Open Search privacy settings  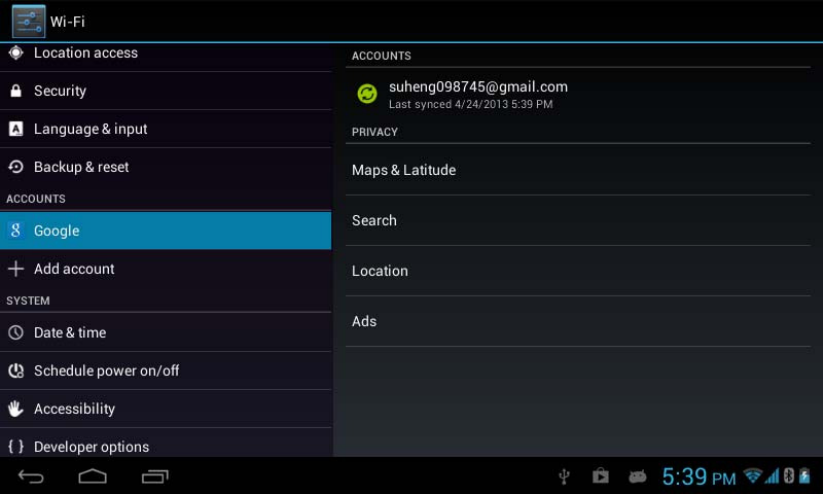point(578,220)
